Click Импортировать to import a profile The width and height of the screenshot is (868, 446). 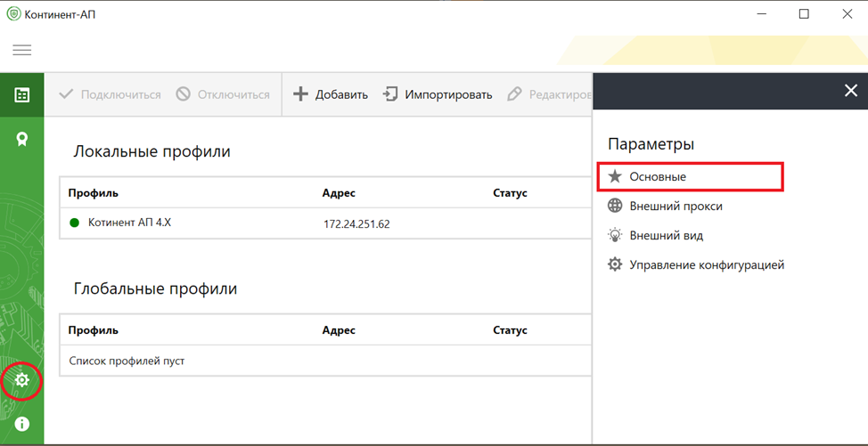pyautogui.click(x=438, y=94)
